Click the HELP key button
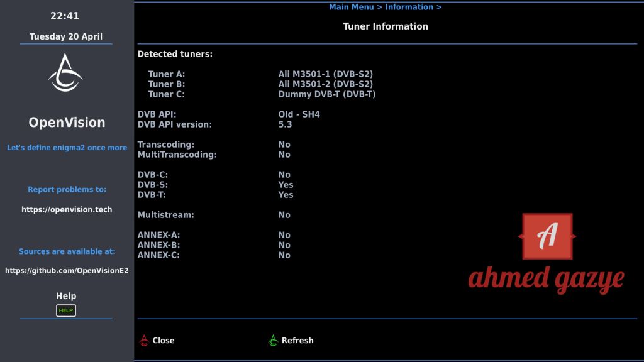Viewport: 644px width, 362px height. click(x=65, y=310)
